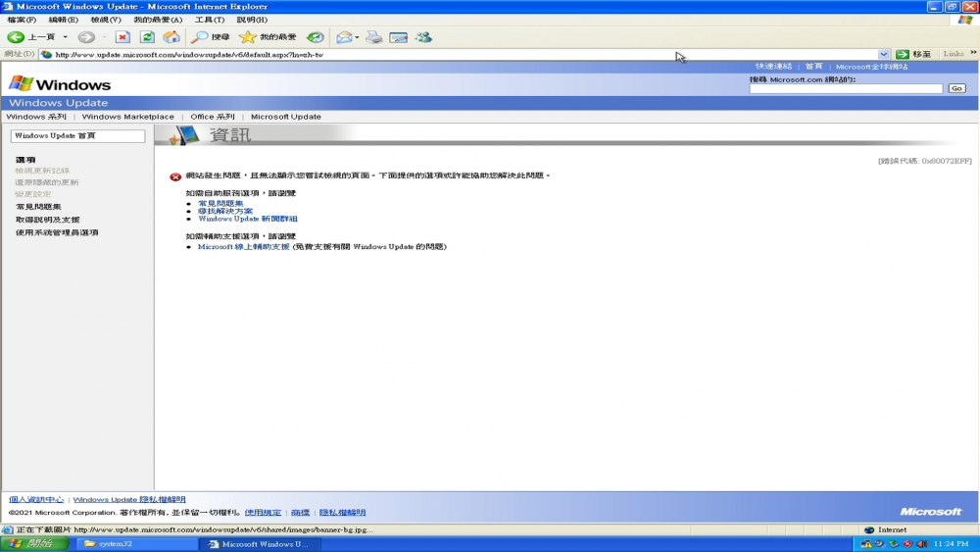980x552 pixels.
Task: Go to Home page via house icon
Action: pos(171,37)
